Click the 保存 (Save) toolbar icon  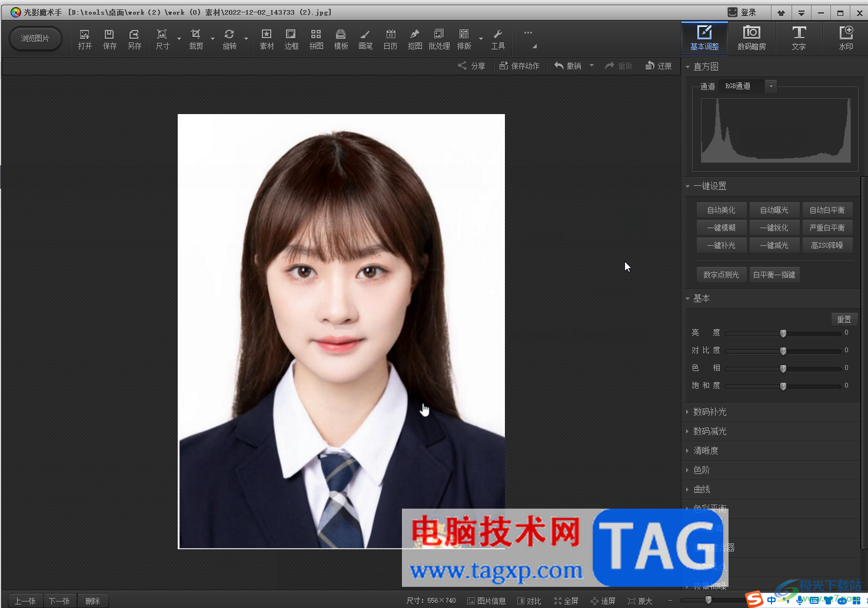tap(109, 39)
